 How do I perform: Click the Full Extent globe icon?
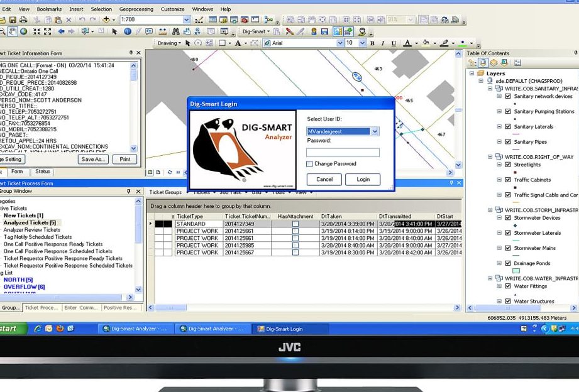click(x=24, y=31)
